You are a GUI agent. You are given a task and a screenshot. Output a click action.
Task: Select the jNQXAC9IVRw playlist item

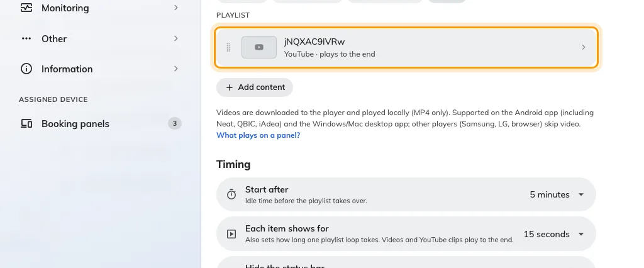(406, 47)
